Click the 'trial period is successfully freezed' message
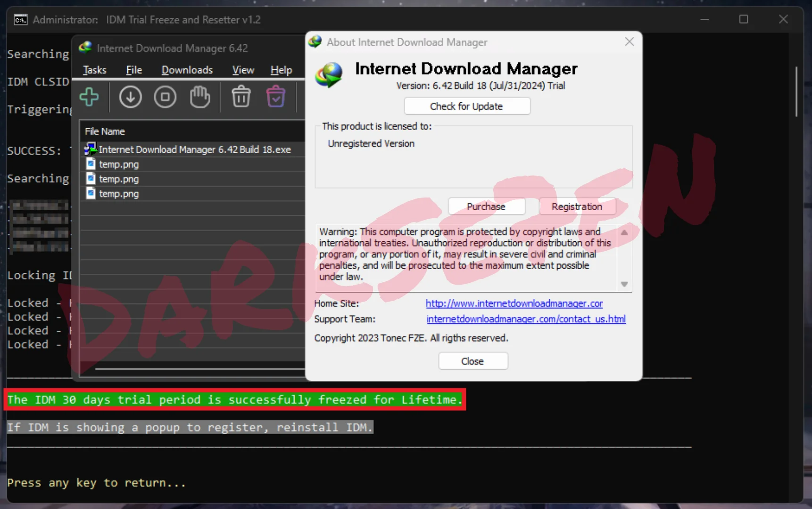 235,400
